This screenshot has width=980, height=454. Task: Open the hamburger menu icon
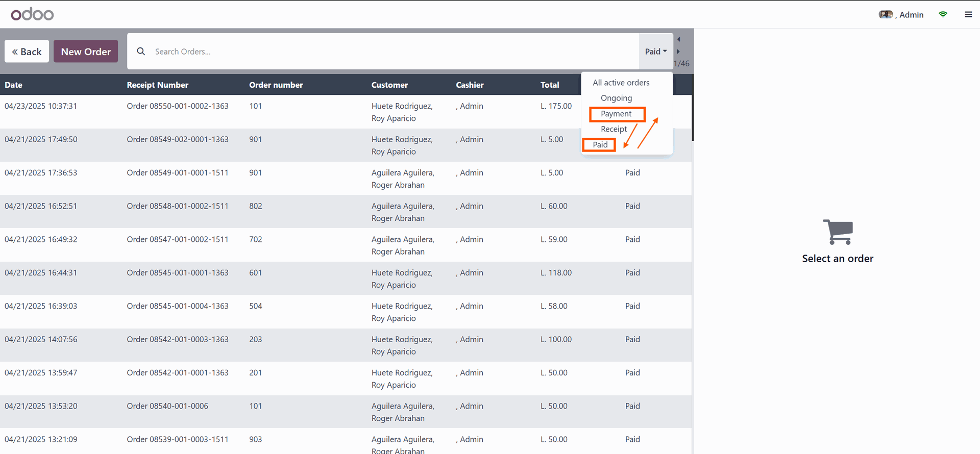[968, 15]
